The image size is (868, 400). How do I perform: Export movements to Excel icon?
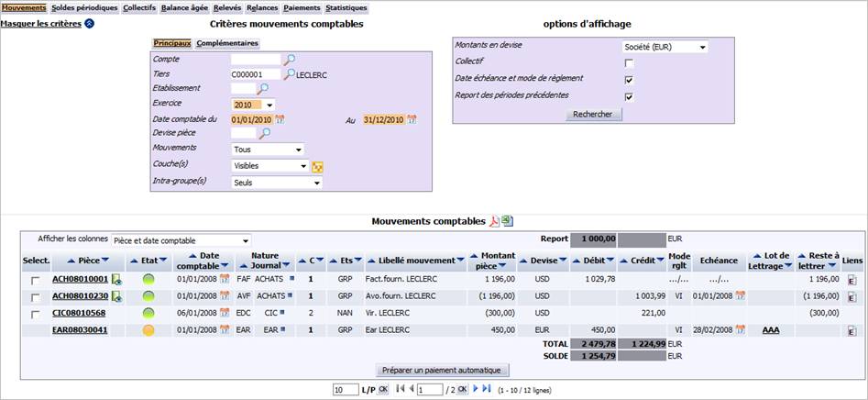coord(508,221)
